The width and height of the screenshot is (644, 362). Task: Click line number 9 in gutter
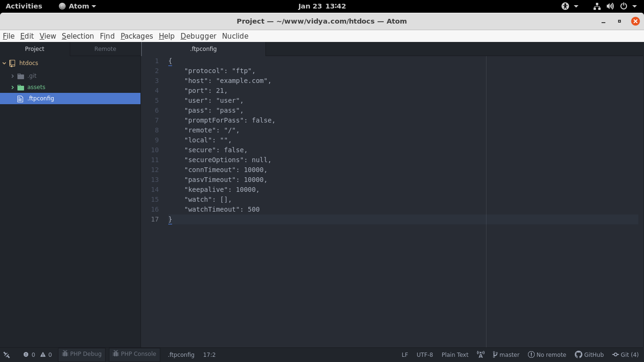(157, 140)
